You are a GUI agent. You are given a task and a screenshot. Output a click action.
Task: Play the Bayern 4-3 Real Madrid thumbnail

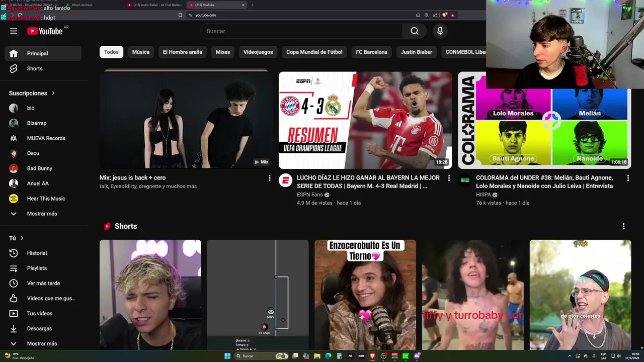pos(365,120)
